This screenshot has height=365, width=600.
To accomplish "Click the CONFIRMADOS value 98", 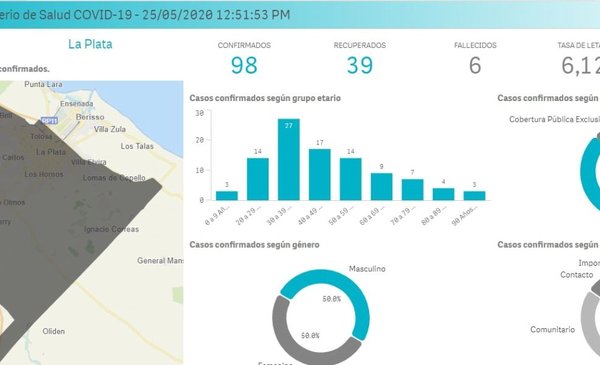I will pyautogui.click(x=244, y=65).
